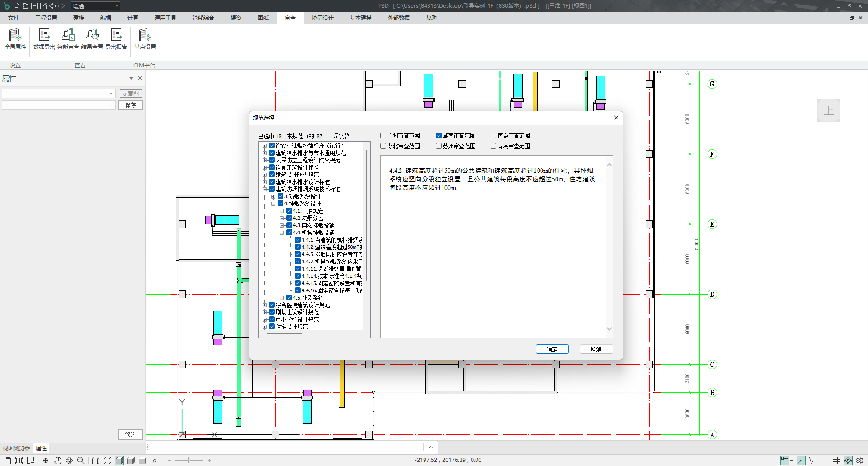This screenshot has width=868, height=466.
Task: Open the 协同设计 menu tab
Action: coord(322,18)
